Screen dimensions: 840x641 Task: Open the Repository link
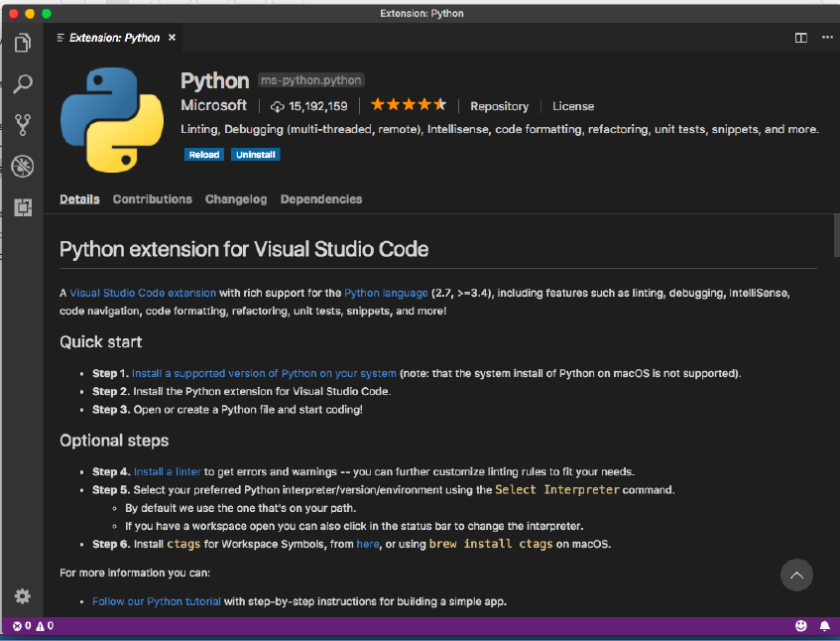click(x=499, y=106)
